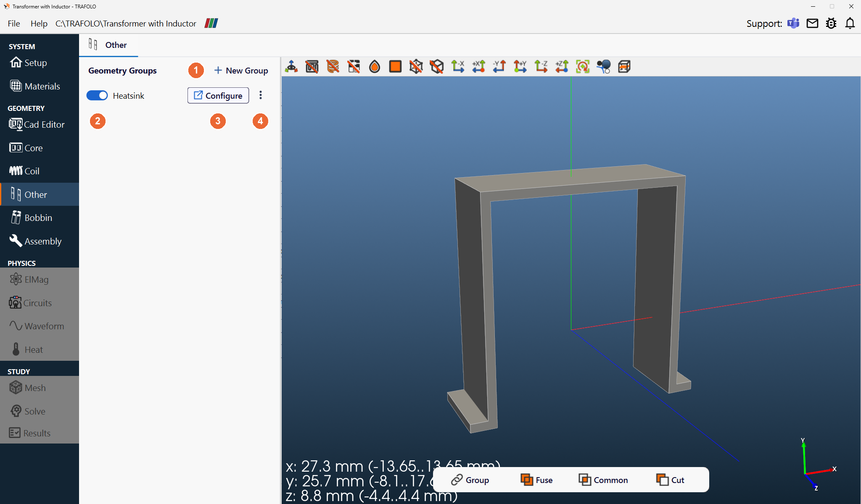Set view direction to +X
Viewport: 861px width, 504px height.
[478, 66]
